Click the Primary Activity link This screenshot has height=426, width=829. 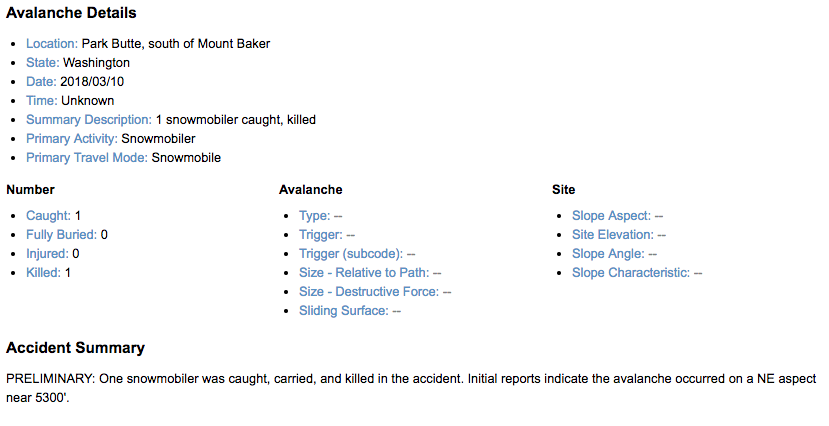pyautogui.click(x=72, y=139)
